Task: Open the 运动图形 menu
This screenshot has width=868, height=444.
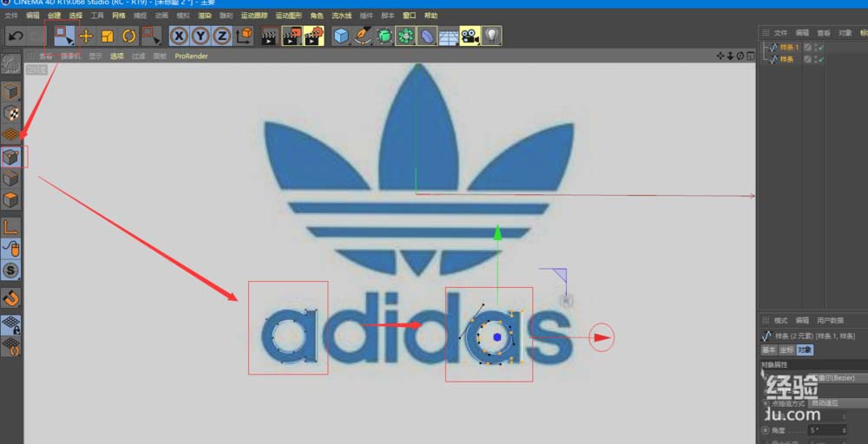Action: [x=288, y=16]
